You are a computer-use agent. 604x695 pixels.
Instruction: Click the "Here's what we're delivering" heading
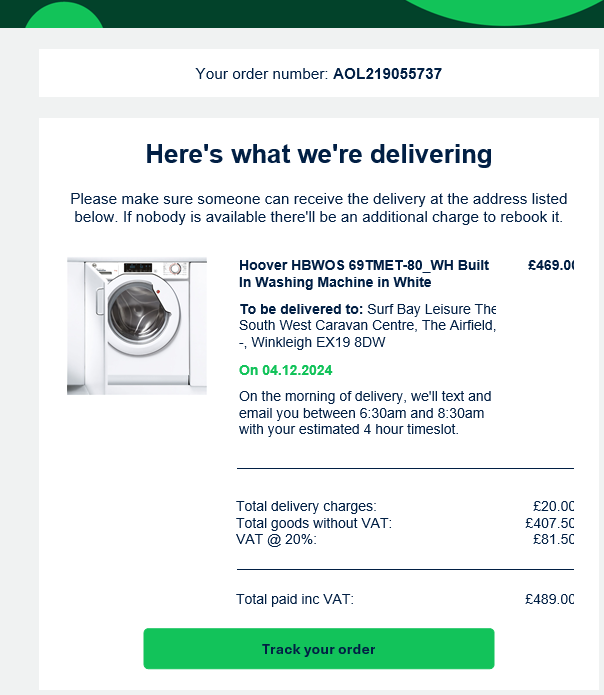tap(319, 154)
